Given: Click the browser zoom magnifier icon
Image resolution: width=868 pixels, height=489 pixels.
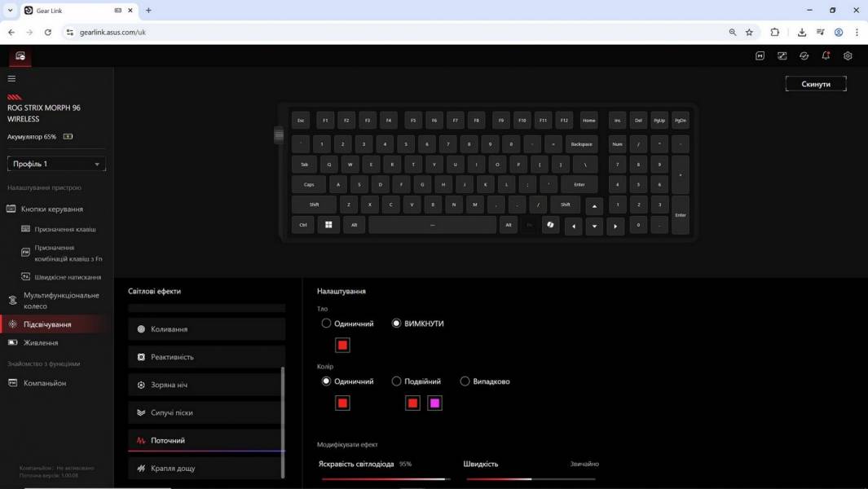Looking at the screenshot, I should 733,32.
